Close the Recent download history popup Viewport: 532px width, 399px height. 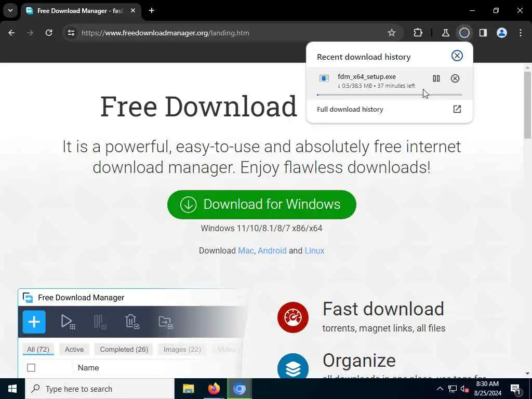click(x=457, y=56)
